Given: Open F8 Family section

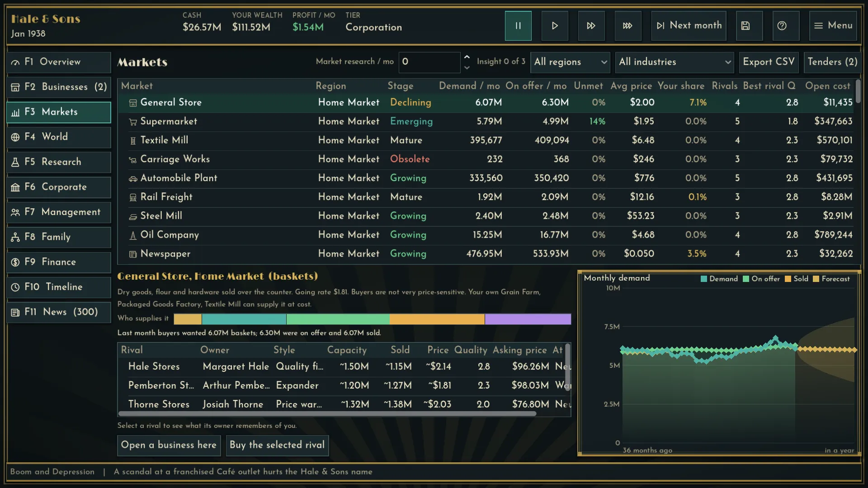Looking at the screenshot, I should (59, 237).
